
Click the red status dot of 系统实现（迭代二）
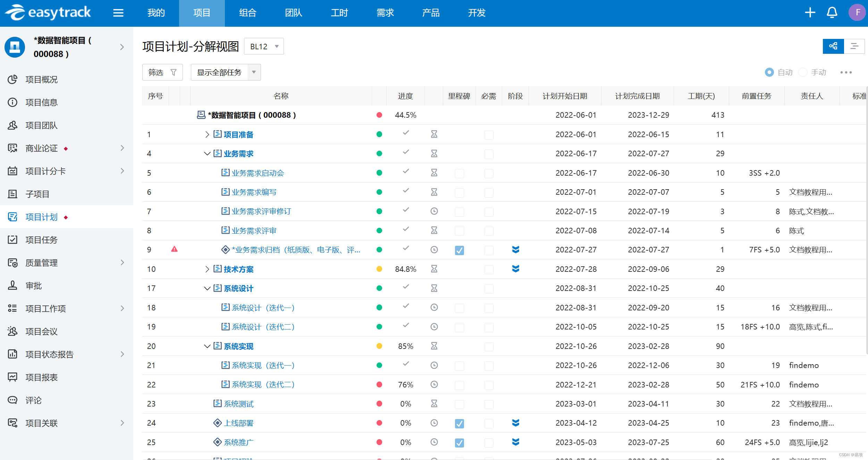click(379, 385)
